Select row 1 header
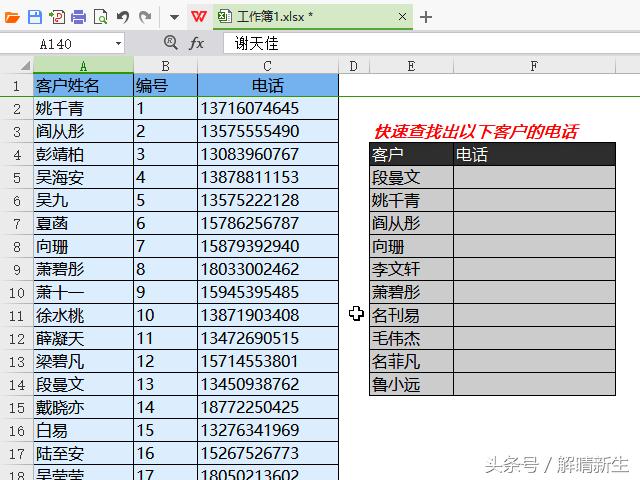This screenshot has height=480, width=640. (16, 86)
